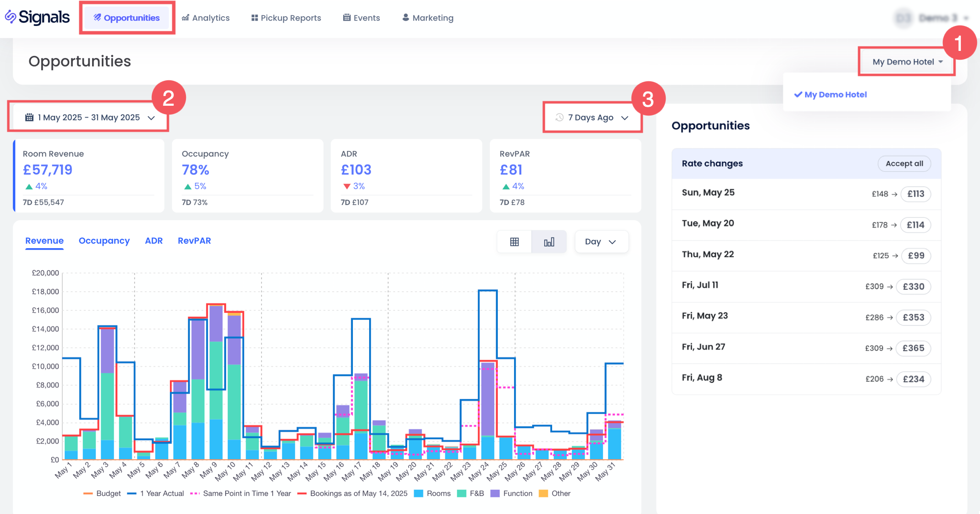Switch to bar chart view icon
Viewport: 980px width, 514px height.
549,242
